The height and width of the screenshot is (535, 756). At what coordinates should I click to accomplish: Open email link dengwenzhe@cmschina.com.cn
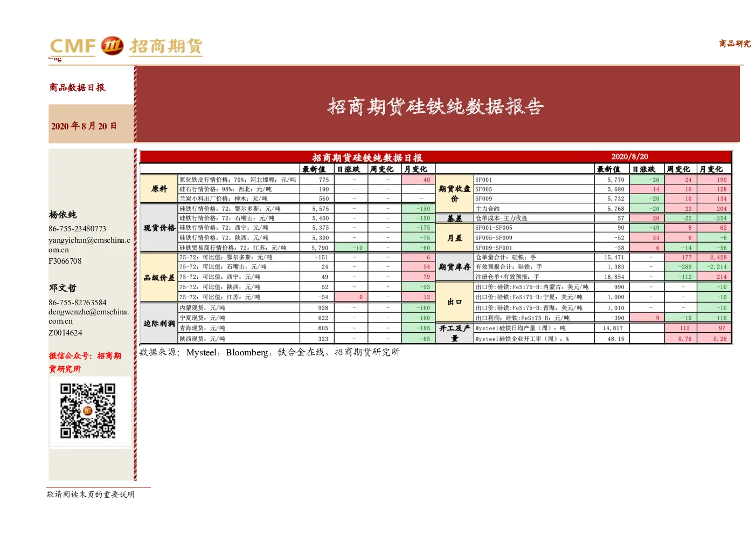(x=89, y=316)
